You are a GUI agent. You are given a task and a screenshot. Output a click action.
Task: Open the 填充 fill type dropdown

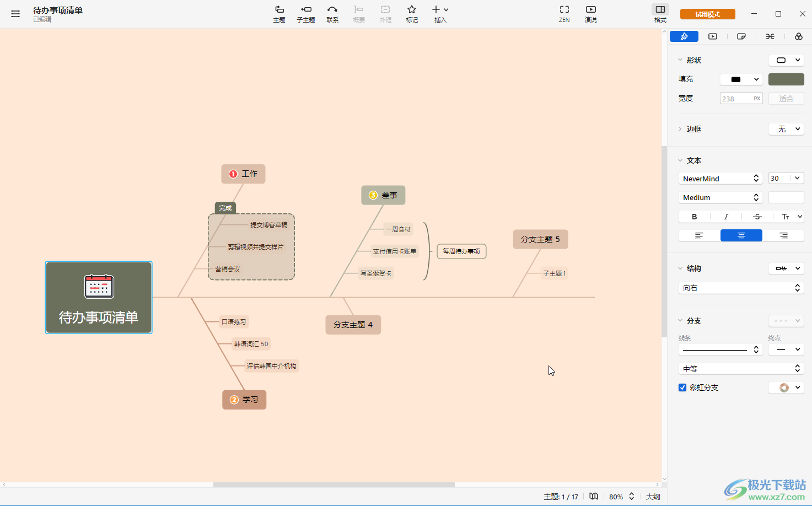coord(741,79)
